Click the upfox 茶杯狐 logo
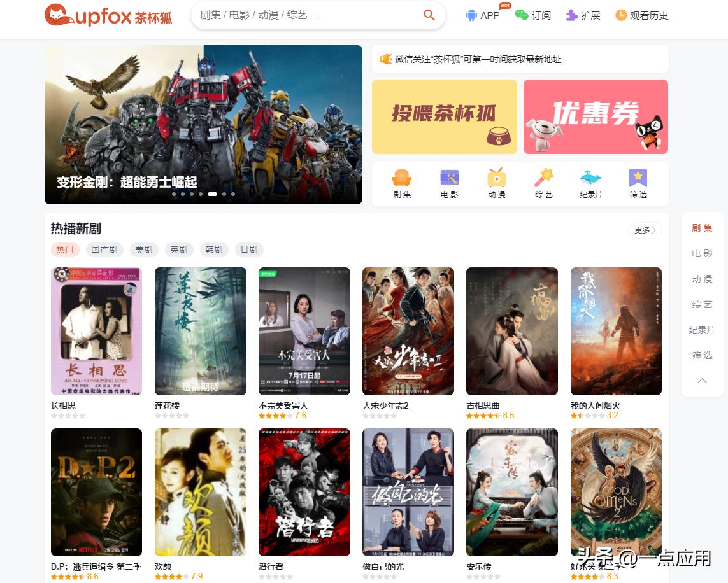 pos(108,15)
